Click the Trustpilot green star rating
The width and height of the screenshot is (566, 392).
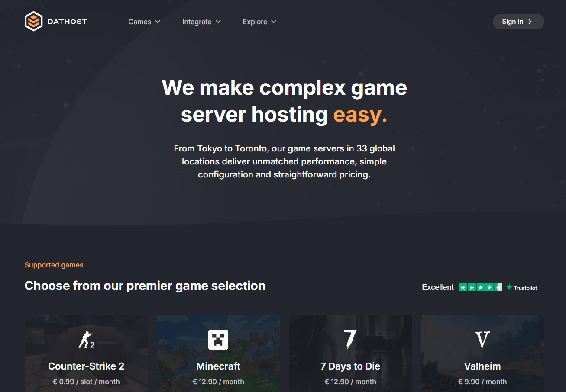pos(481,287)
